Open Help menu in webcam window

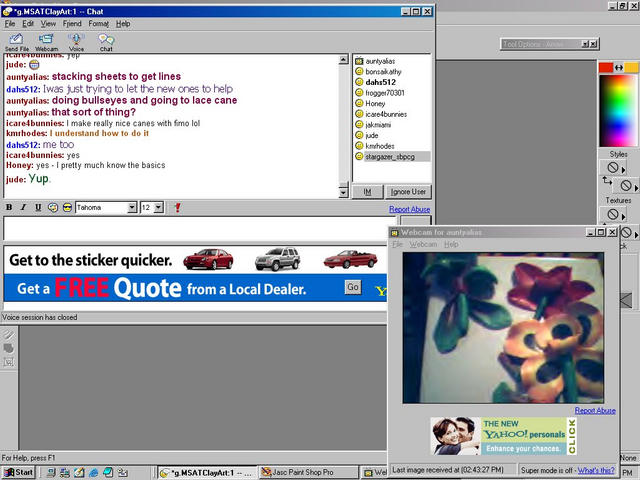pyautogui.click(x=451, y=244)
